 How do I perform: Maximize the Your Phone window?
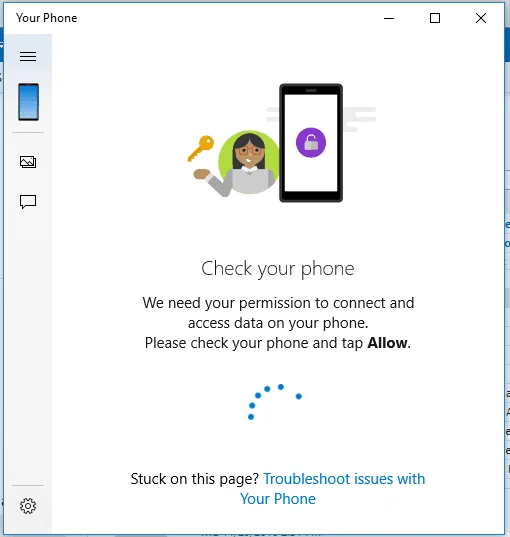[435, 18]
